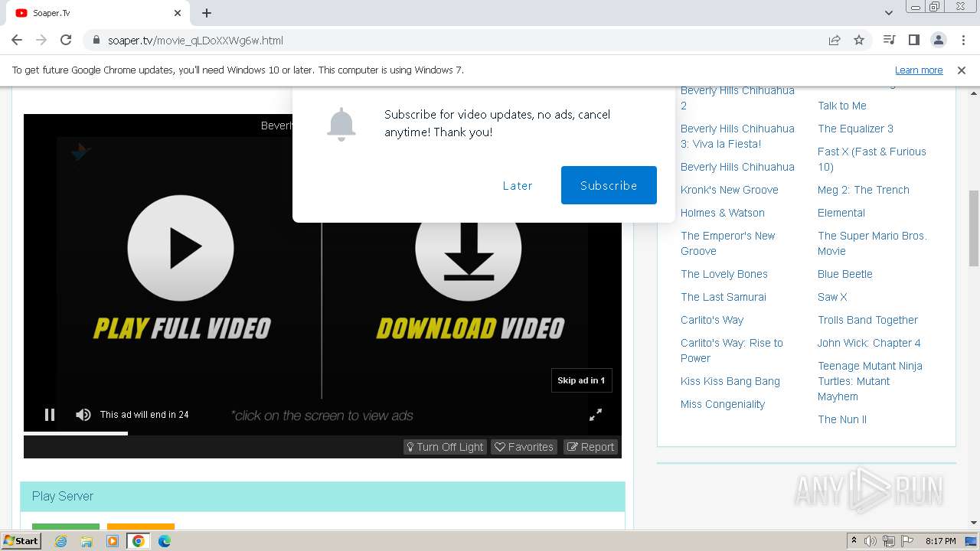Open media control icon in toolbar

click(889, 40)
